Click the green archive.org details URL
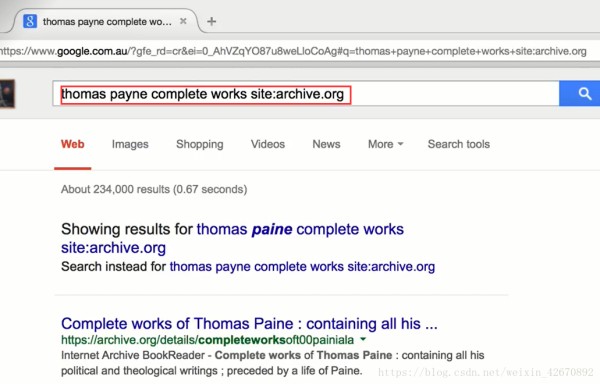 click(207, 340)
